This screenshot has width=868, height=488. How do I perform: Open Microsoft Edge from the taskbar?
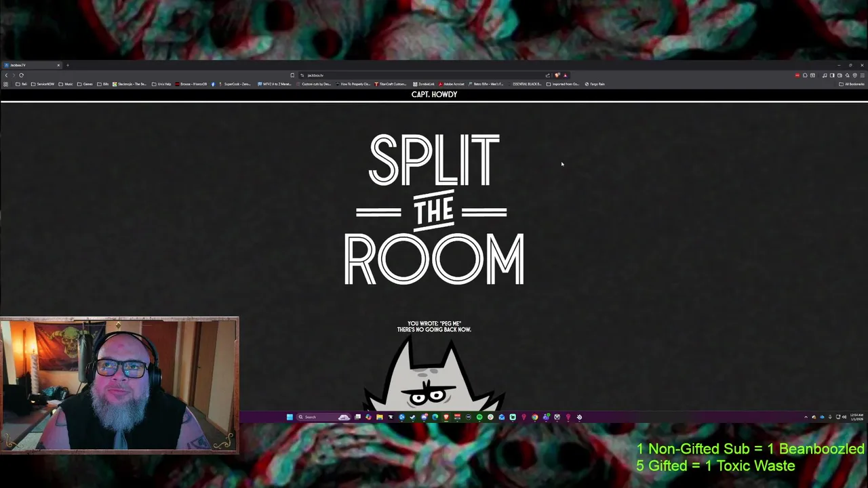[x=435, y=417]
